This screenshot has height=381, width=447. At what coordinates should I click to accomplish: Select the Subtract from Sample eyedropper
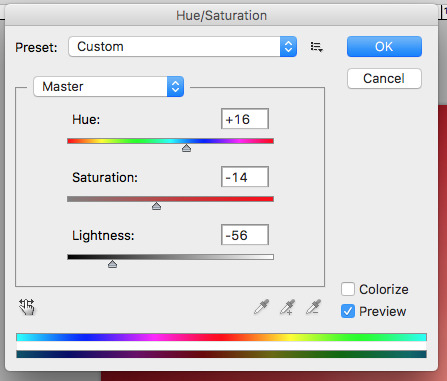(x=313, y=307)
